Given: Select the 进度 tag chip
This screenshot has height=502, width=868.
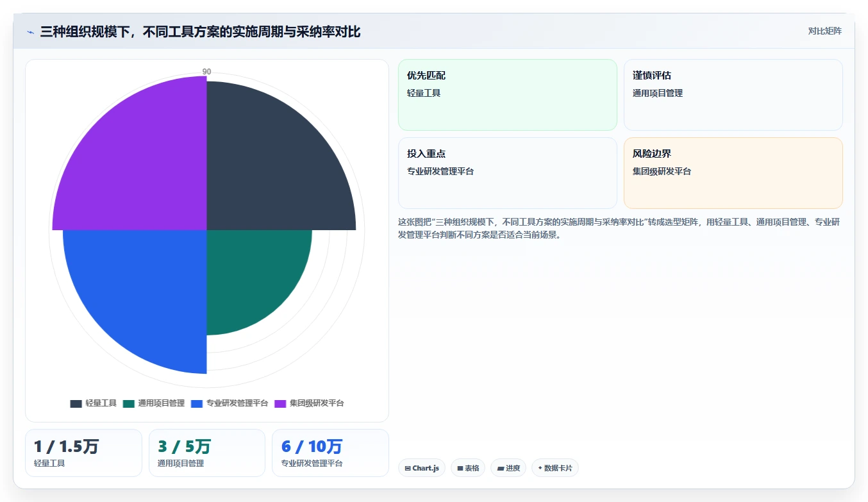Looking at the screenshot, I should 508,468.
